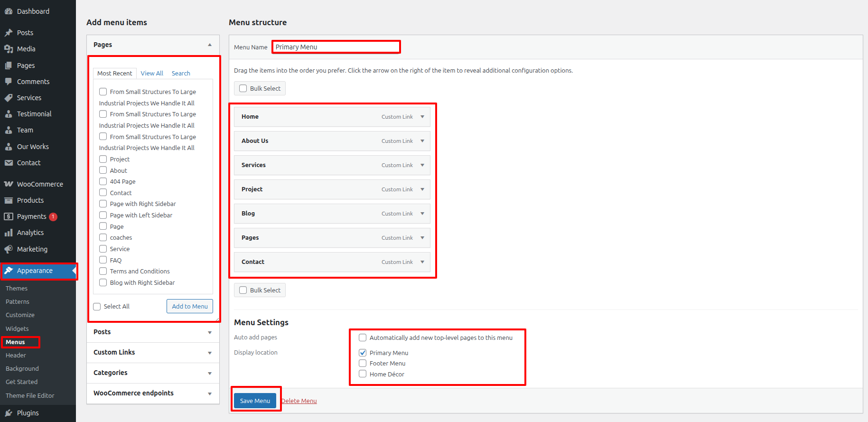The width and height of the screenshot is (868, 422).
Task: Click the Save Menu button
Action: pos(255,401)
